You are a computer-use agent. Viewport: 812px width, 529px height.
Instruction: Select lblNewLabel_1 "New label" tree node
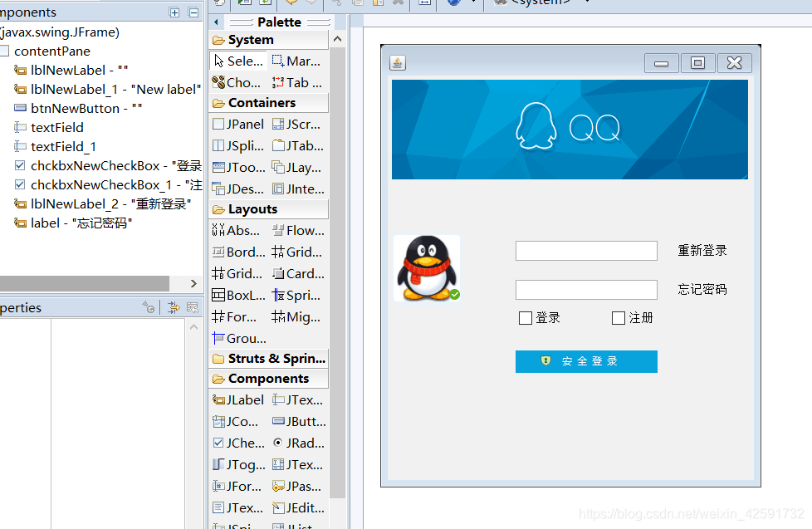point(107,89)
